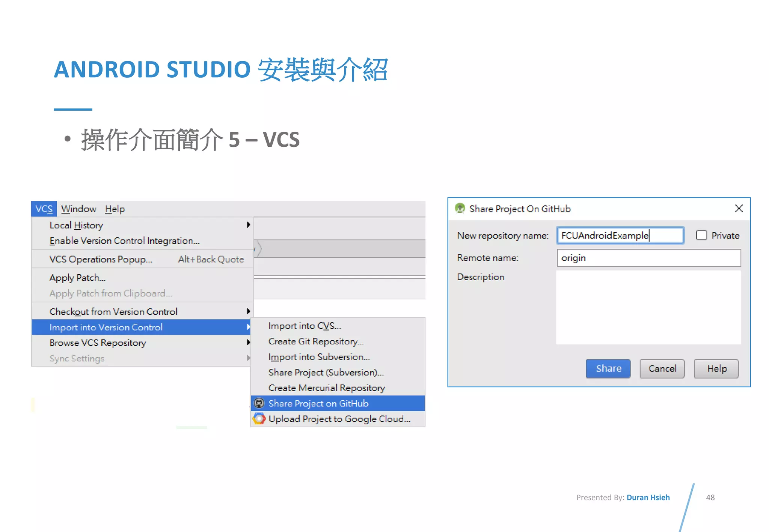Select Apply Patch menu entry
Screen dimensions: 769x532
(x=142, y=278)
